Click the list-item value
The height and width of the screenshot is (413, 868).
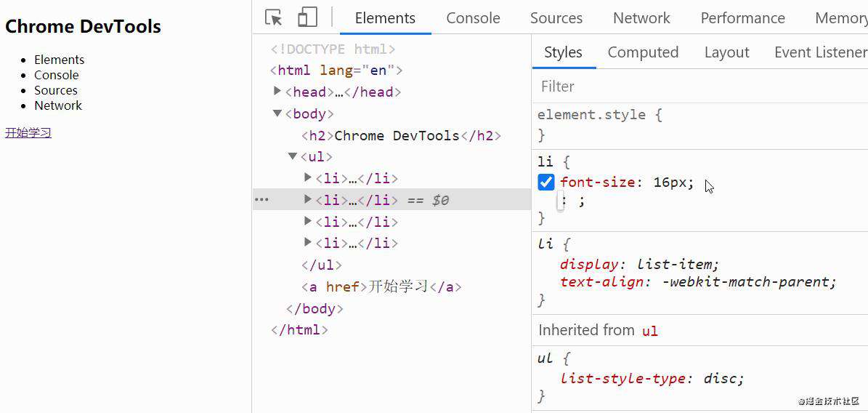(676, 264)
